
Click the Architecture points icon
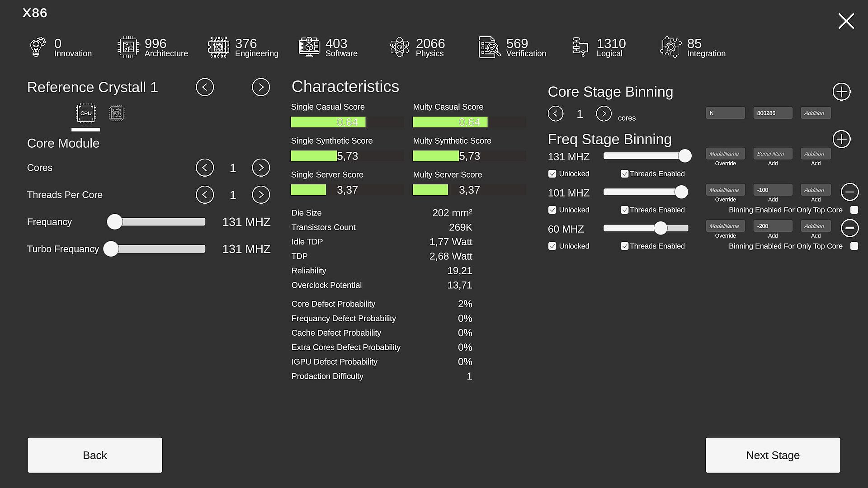[x=128, y=47]
